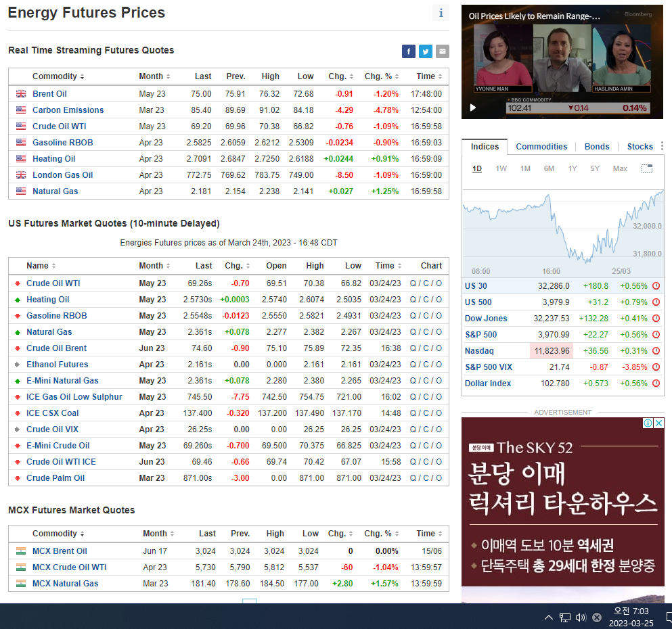672x629 pixels.
Task: Switch to the Stocks tab
Action: point(640,147)
